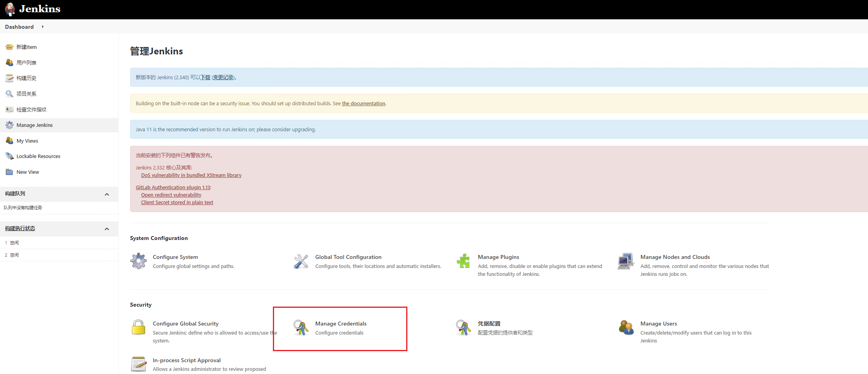Open 凭据配置 title
Viewport: 868px width, 374px height.
tap(489, 324)
